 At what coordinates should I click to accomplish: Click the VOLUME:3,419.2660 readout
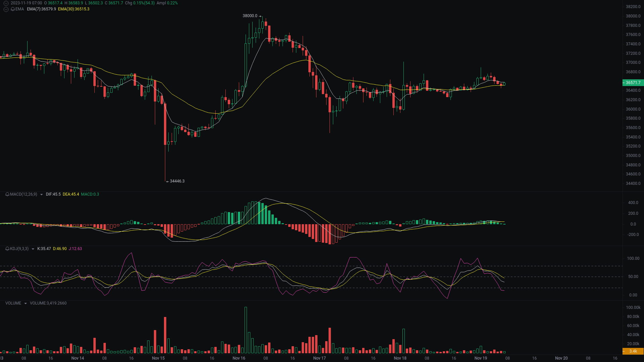(48, 303)
